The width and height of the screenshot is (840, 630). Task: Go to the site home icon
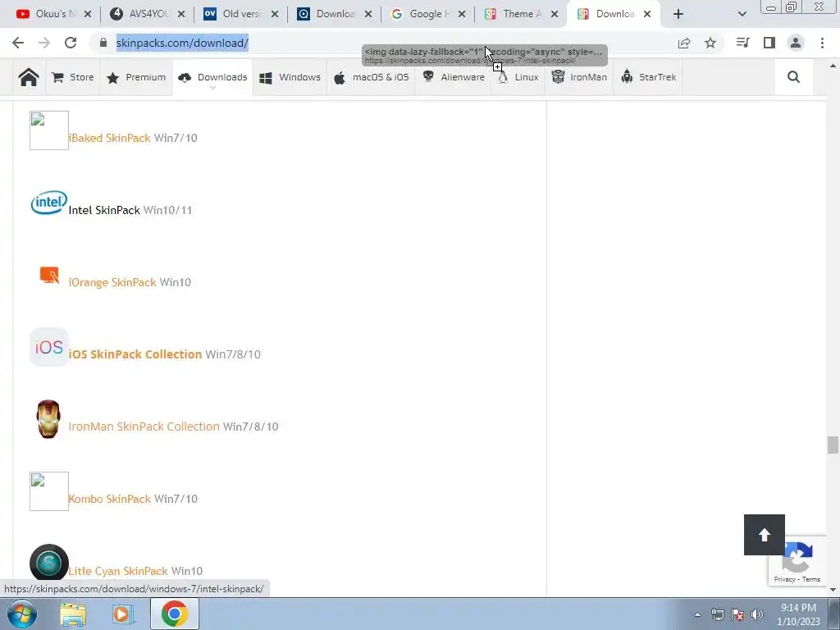tap(29, 77)
